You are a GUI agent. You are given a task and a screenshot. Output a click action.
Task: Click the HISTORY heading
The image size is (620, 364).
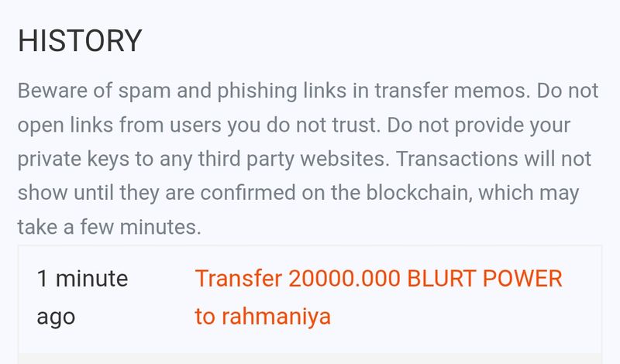click(x=80, y=41)
